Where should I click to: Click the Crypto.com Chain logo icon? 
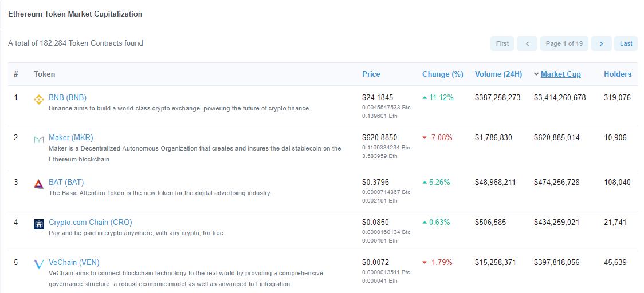click(39, 224)
